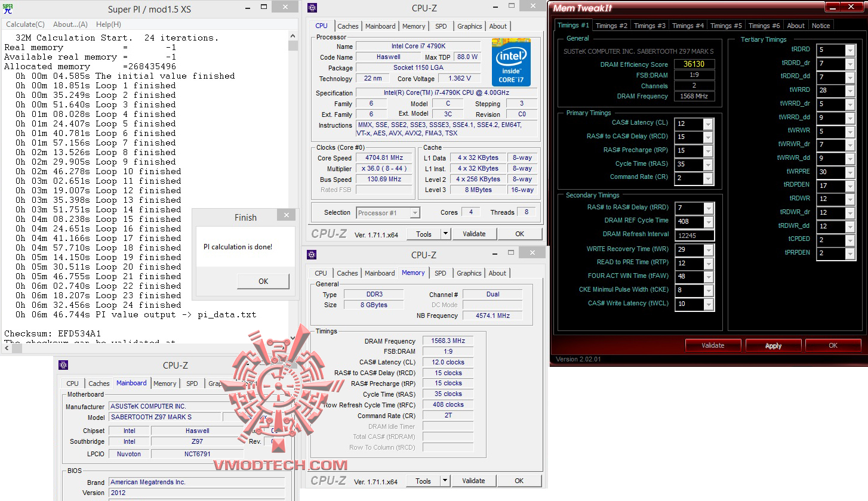
Task: Open the Notice tab in Mem TweakIt
Action: point(821,26)
